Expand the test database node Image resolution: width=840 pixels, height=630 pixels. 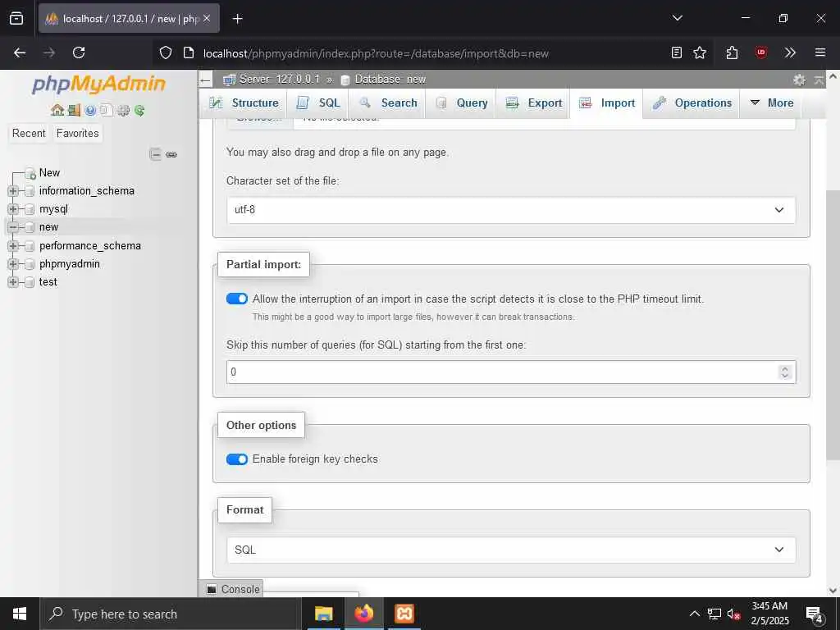(13, 282)
